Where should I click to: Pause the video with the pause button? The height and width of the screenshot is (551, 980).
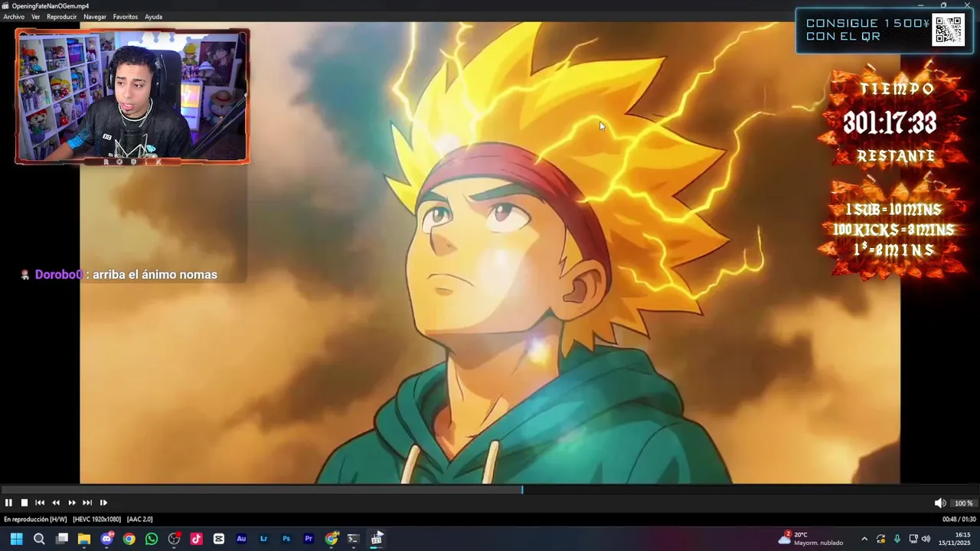click(x=8, y=503)
